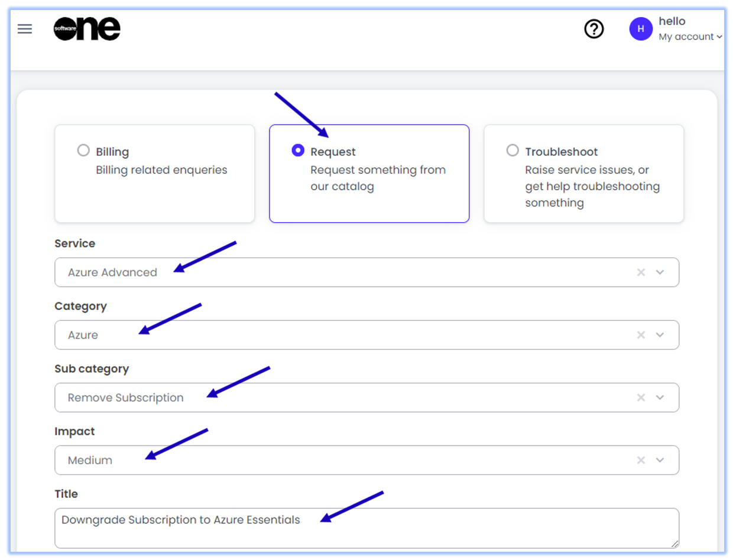Image resolution: width=733 pixels, height=560 pixels.
Task: Expand the Category dropdown chevron
Action: (x=660, y=335)
